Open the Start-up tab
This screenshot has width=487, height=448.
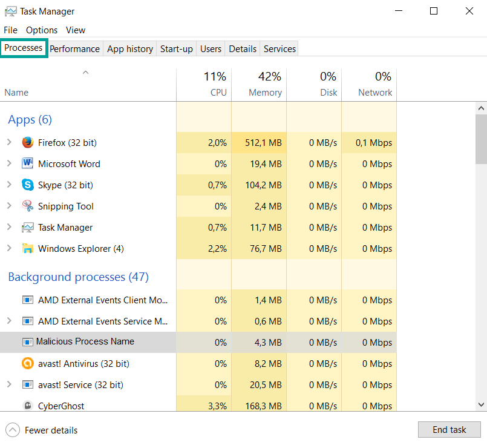point(176,49)
